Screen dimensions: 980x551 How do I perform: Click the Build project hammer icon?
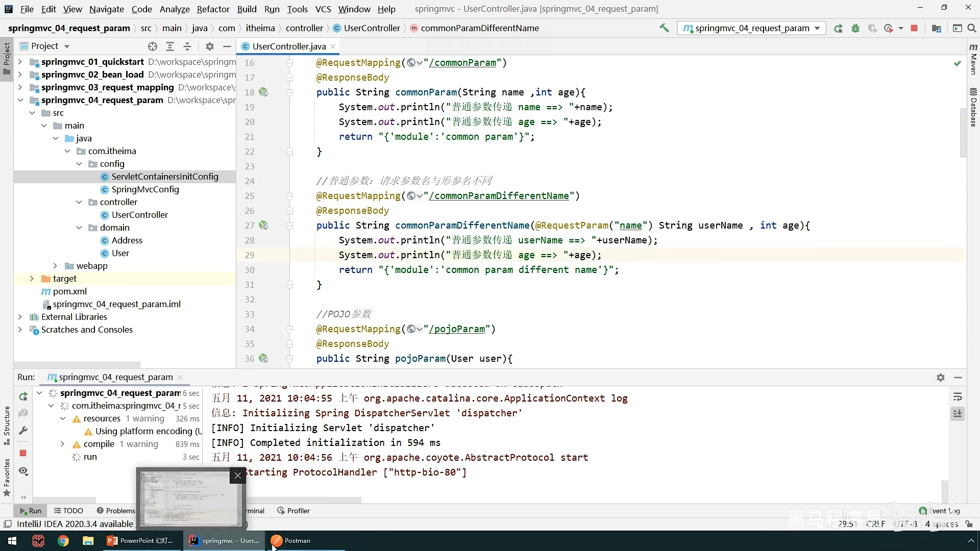coord(664,28)
